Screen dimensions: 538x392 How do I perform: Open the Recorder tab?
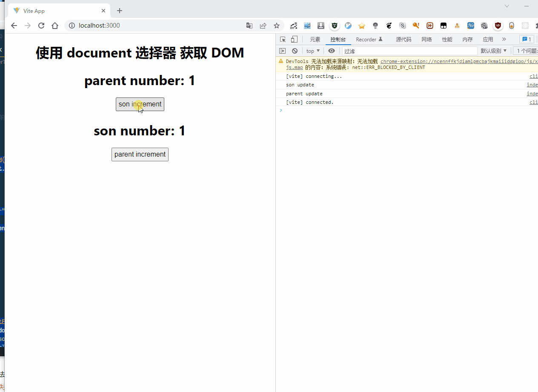point(369,40)
